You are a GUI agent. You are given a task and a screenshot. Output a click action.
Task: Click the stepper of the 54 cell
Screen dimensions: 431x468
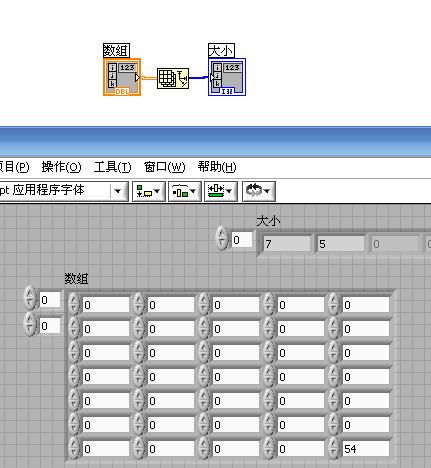click(334, 448)
